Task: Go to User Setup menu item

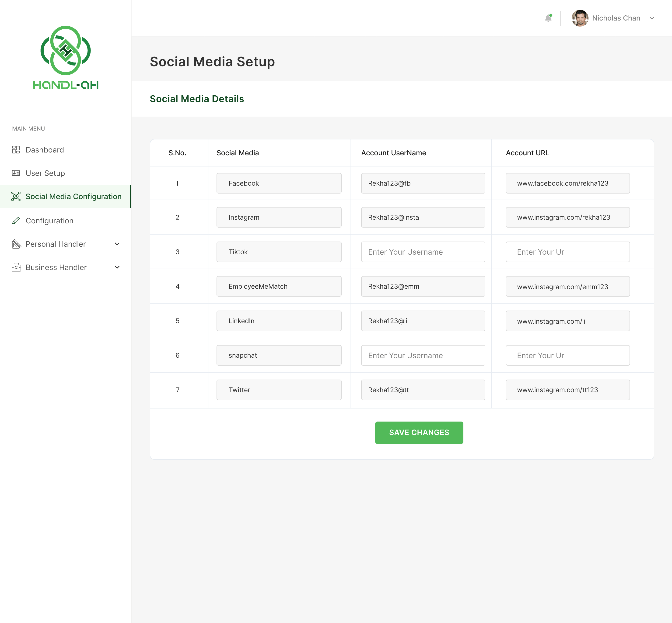Action: 45,173
